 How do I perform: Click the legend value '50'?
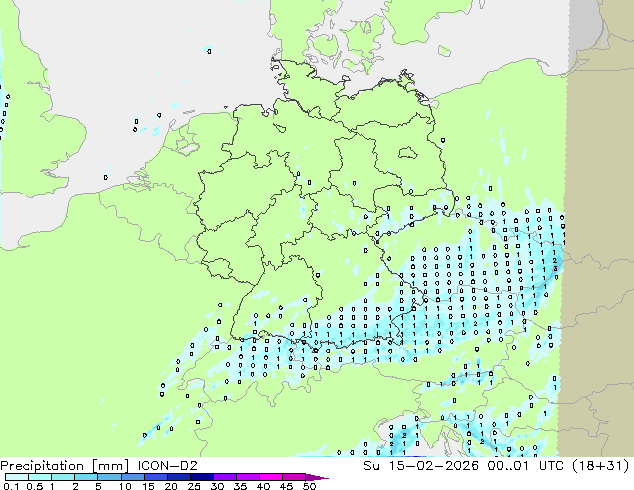point(309,486)
